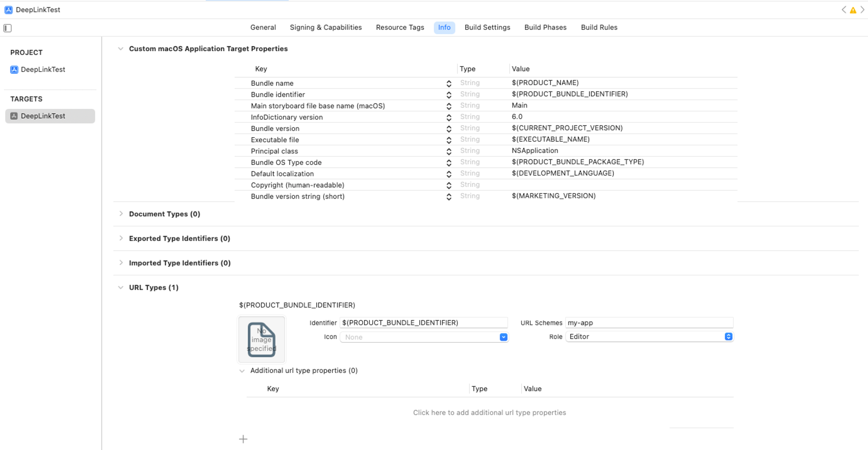Click the empty Copyright value cell

[623, 184]
